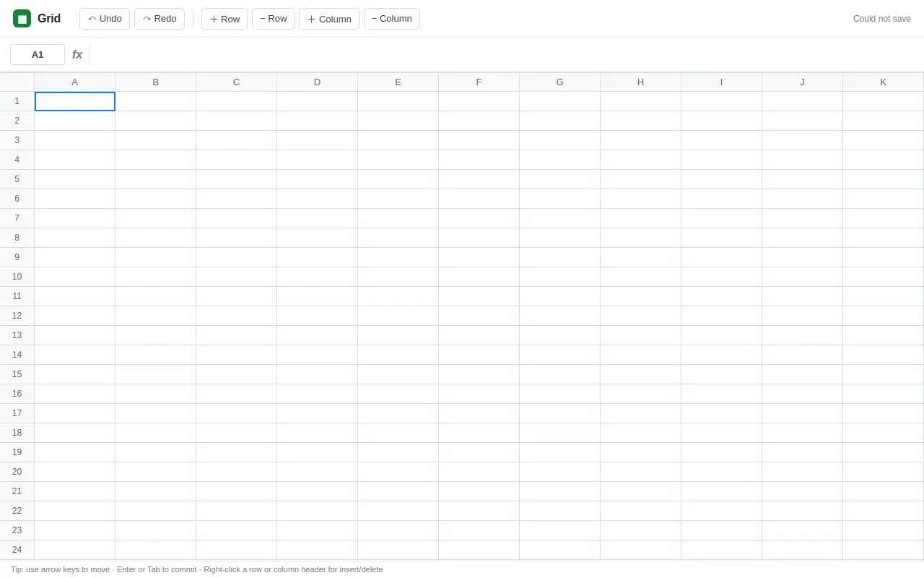The height and width of the screenshot is (578, 924).
Task: Click the green Grid app logo
Action: click(x=22, y=19)
